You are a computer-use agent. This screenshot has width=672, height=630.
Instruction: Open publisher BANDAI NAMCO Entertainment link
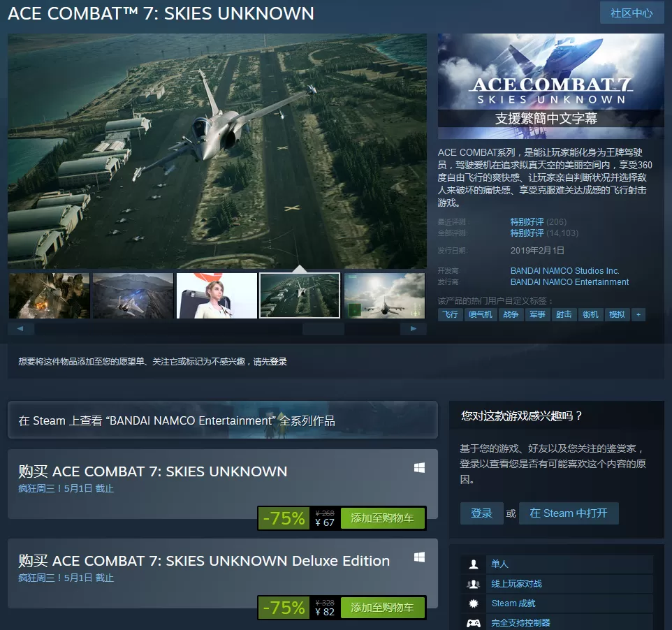pyautogui.click(x=569, y=282)
